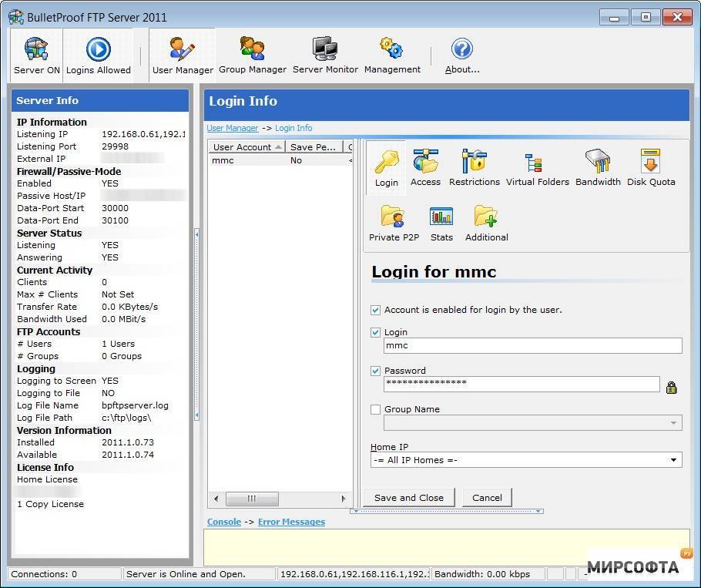Toggle the Login checkbox
The height and width of the screenshot is (588, 701).
(x=376, y=332)
